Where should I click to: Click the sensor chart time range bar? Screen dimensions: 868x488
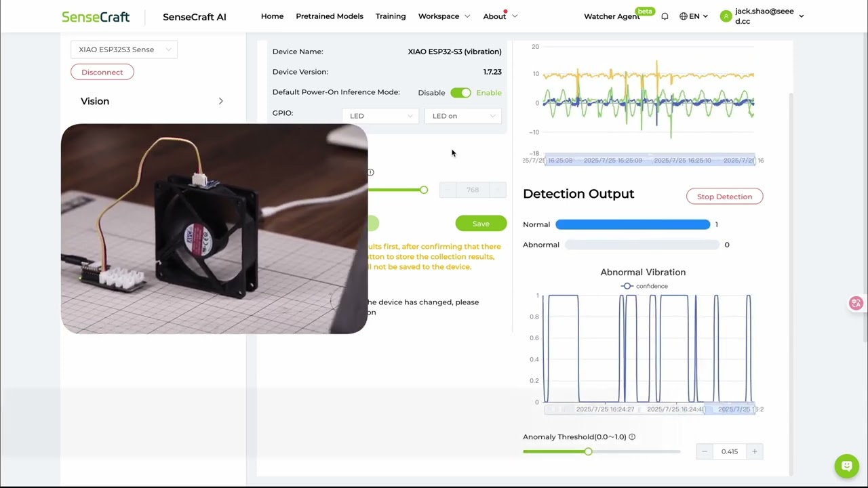click(650, 161)
